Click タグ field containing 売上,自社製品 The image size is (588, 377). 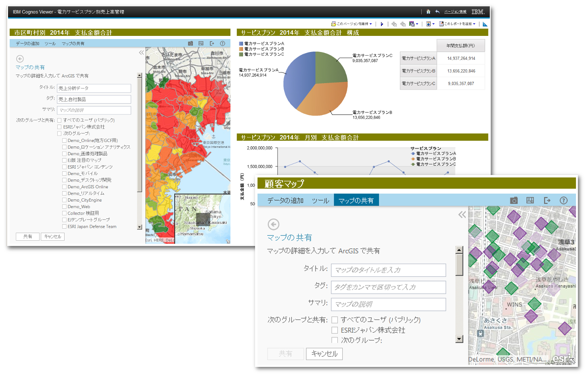(94, 99)
